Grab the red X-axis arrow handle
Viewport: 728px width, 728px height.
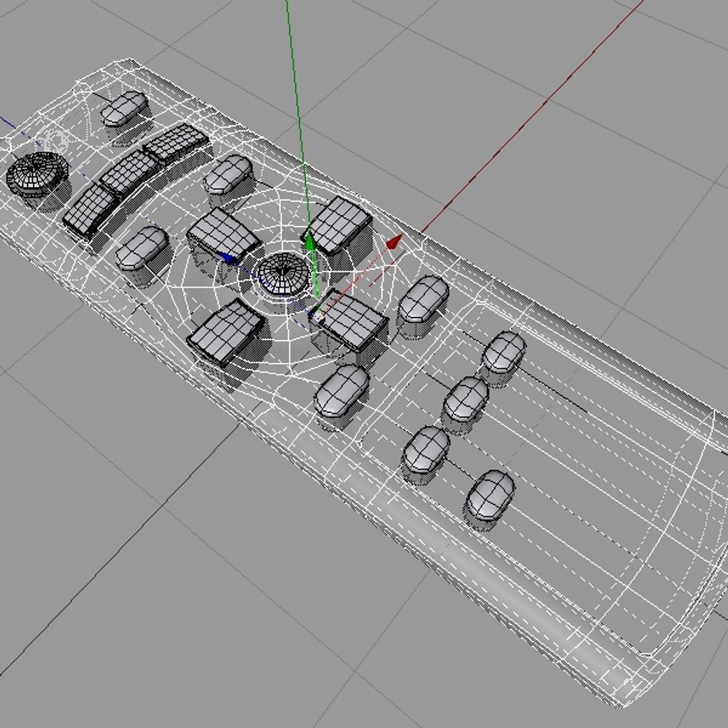pos(394,242)
